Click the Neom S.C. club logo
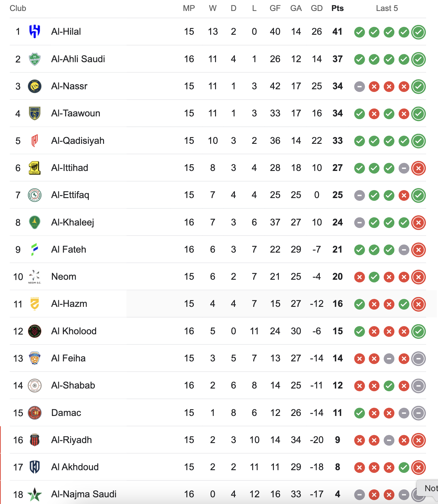Screen dimensions: 438x504 34,277
